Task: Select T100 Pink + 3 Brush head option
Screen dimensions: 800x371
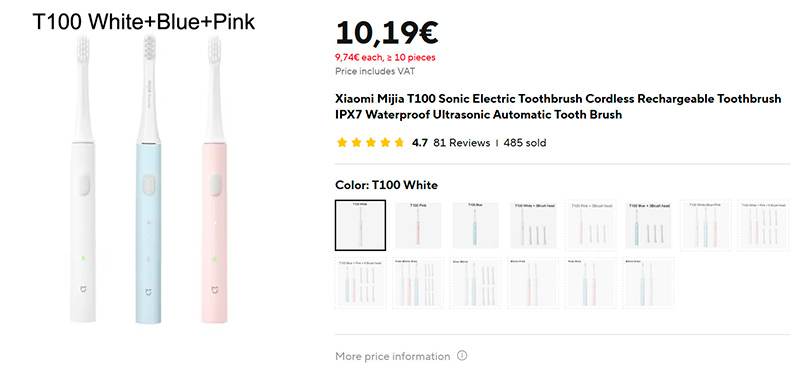Action: 591,225
